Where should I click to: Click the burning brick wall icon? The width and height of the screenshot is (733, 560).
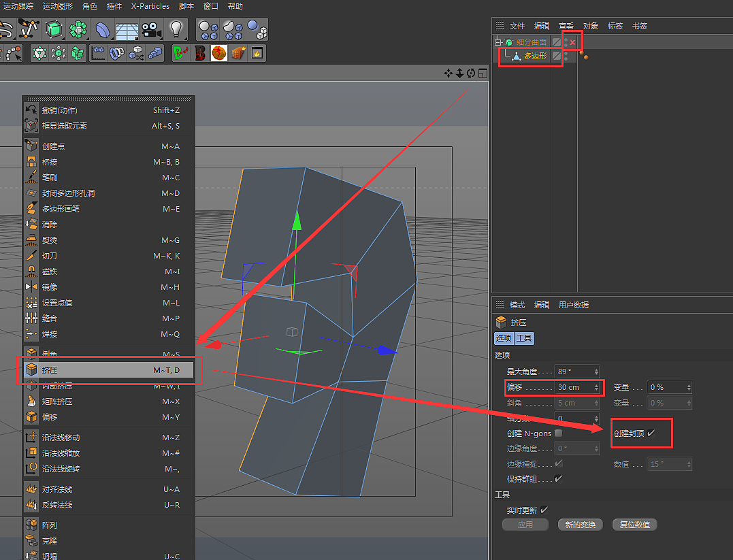point(238,53)
